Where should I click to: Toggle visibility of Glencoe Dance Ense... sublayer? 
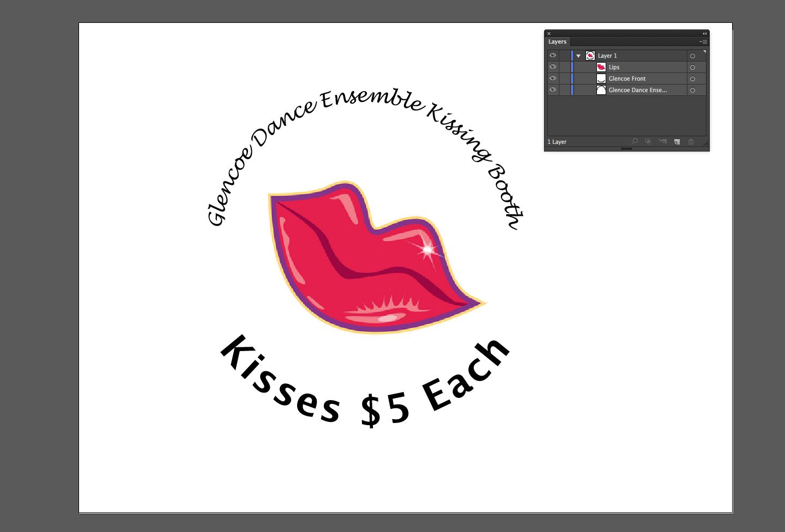coord(553,90)
